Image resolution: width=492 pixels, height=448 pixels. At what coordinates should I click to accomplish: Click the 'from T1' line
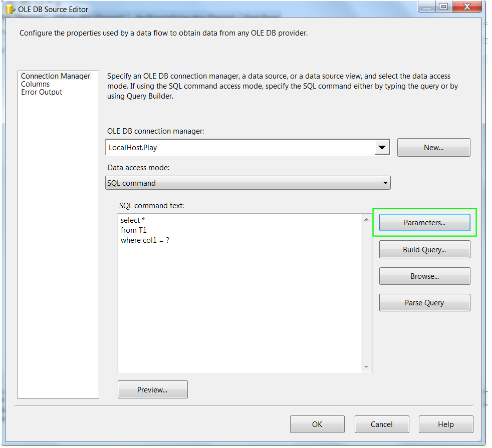click(x=134, y=230)
